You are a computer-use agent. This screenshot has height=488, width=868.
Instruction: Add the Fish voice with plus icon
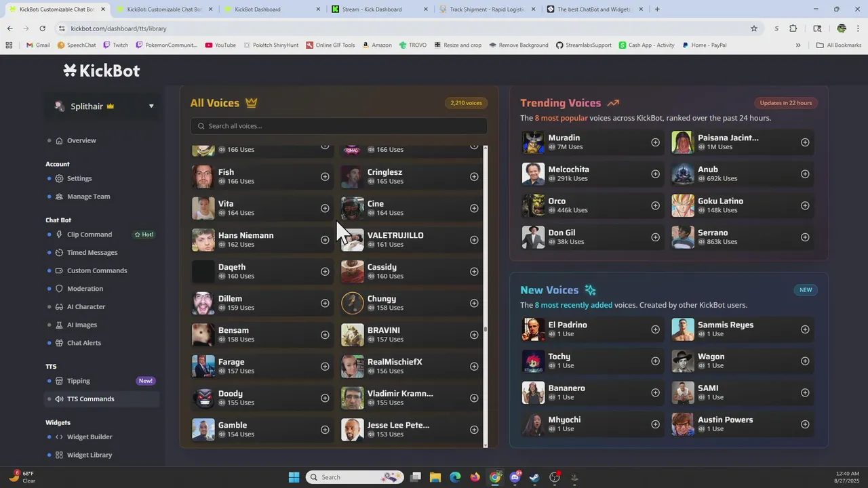[325, 176]
